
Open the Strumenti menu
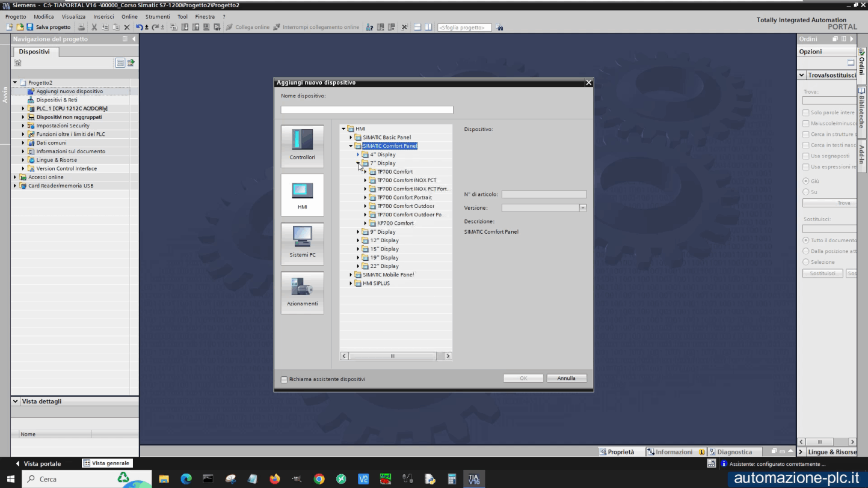[158, 17]
